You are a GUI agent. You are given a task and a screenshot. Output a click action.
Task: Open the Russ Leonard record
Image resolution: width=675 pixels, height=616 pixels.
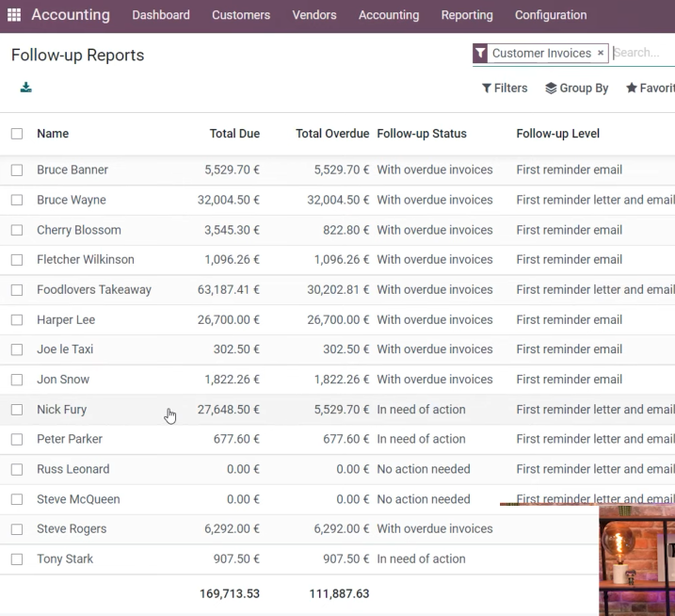[x=73, y=469]
